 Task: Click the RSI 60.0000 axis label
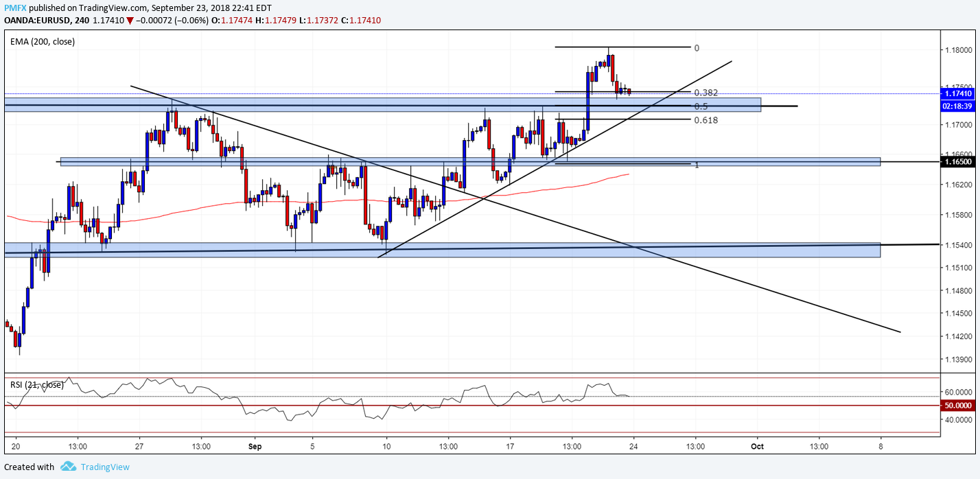coord(959,392)
